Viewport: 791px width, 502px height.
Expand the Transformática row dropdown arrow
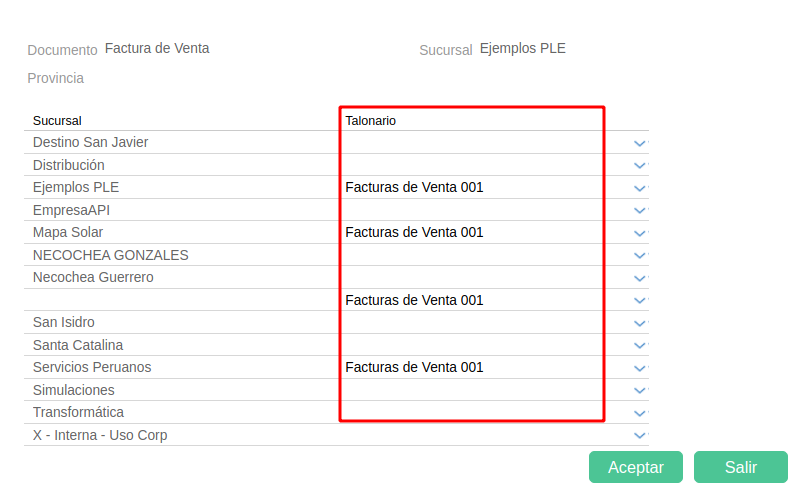pos(640,413)
